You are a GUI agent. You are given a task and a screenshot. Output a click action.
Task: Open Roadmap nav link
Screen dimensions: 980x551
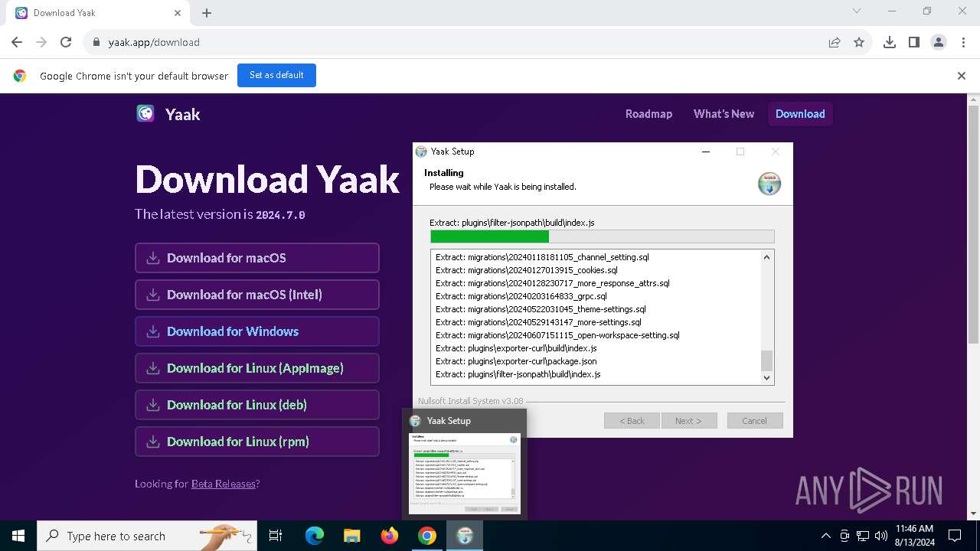pos(648,114)
